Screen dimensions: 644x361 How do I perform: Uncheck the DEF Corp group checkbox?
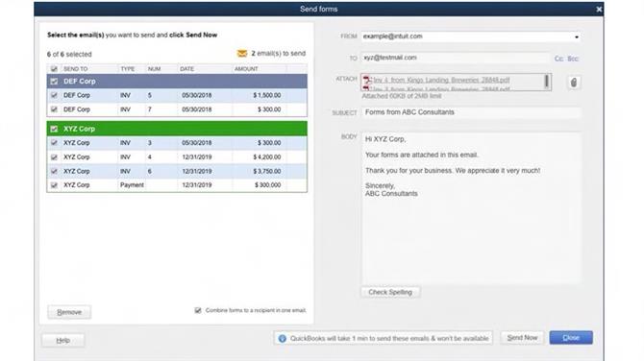[x=54, y=82]
